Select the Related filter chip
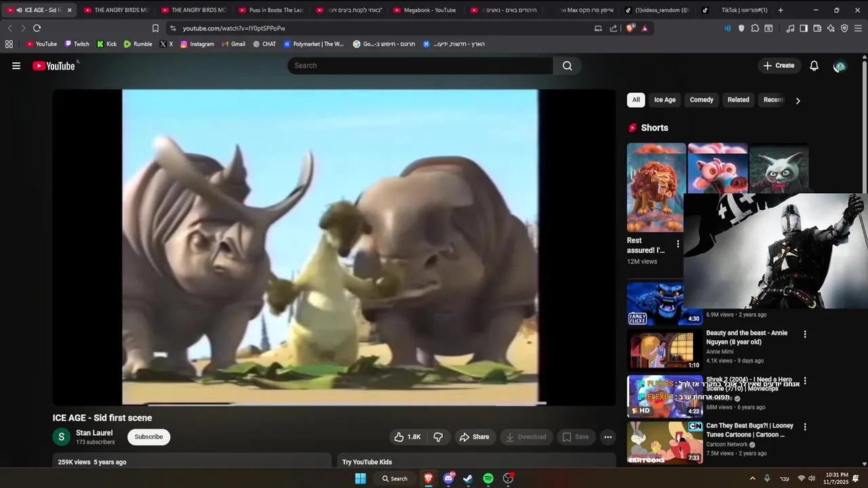 click(738, 100)
